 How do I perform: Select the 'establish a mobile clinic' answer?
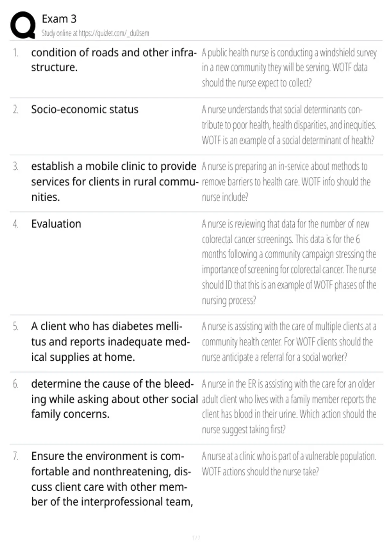click(115, 182)
